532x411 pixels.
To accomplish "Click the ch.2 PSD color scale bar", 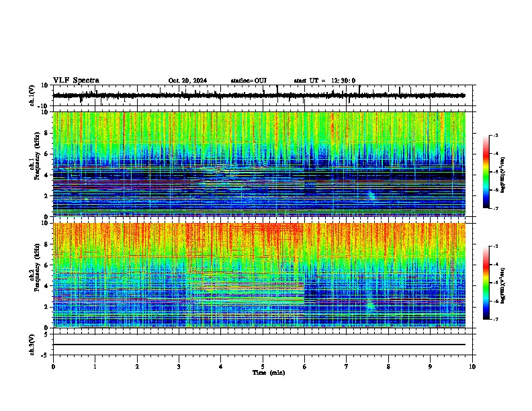I will coord(486,283).
